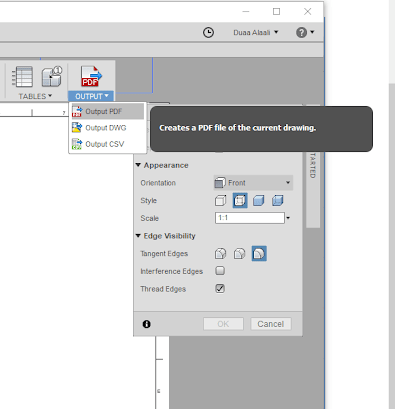
Task: Choose Visible Edges style icon
Action: click(220, 200)
